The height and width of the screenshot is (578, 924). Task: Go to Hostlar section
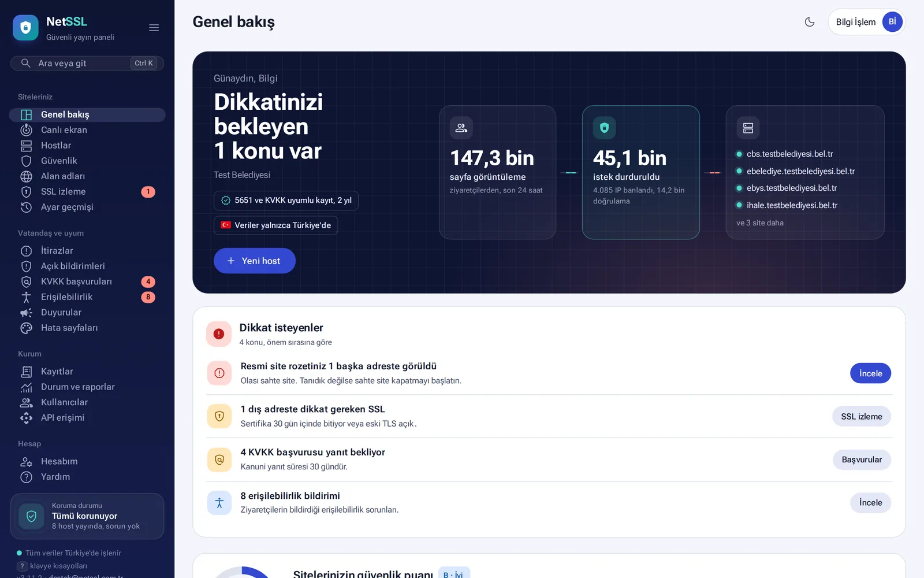(87, 146)
